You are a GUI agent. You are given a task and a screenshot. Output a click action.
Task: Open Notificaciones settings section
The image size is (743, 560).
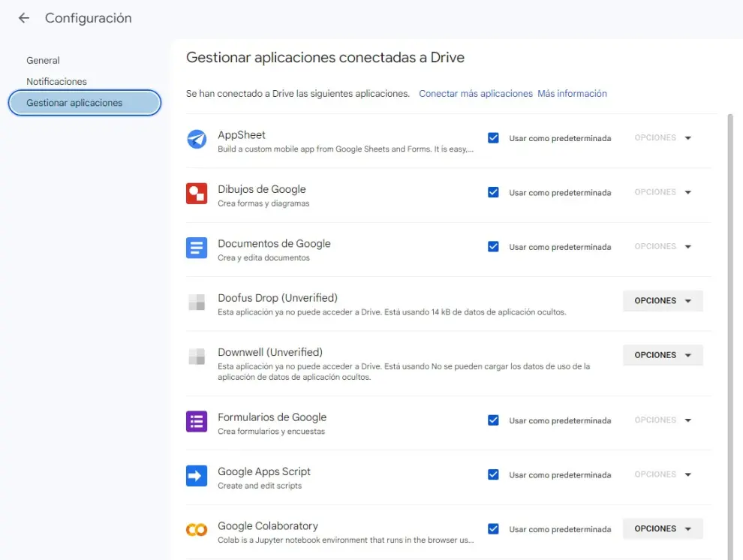point(56,81)
